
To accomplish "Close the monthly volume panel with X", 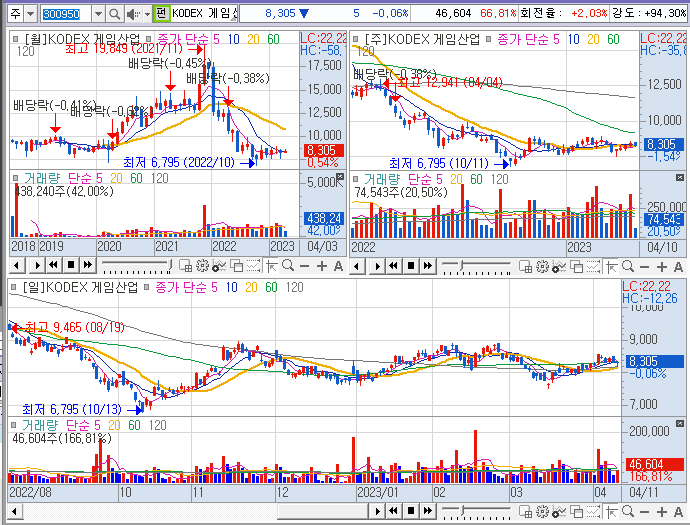I will click(340, 177).
